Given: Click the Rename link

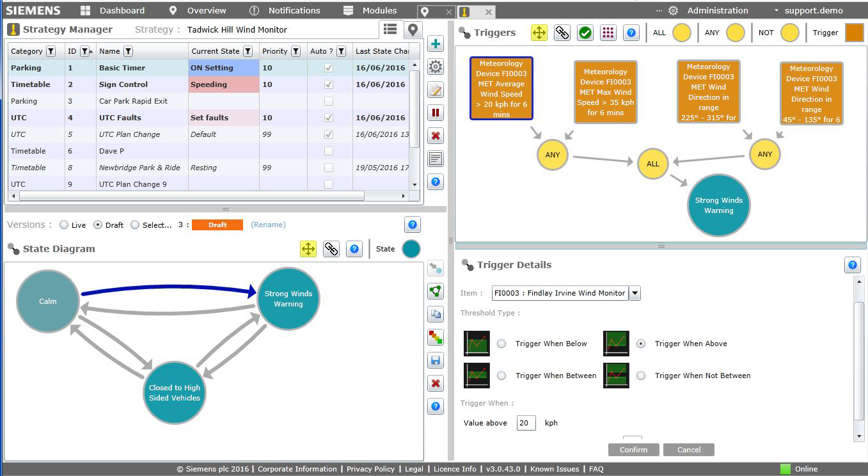Looking at the screenshot, I should point(268,225).
